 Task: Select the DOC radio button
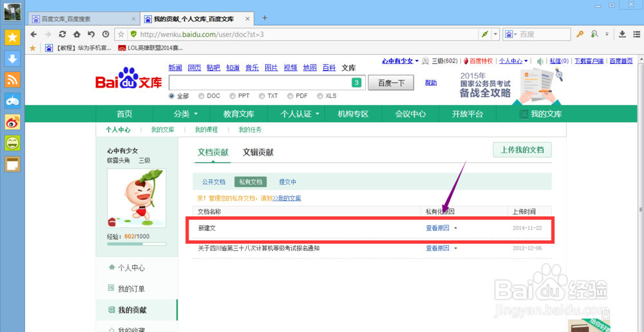tap(201, 96)
